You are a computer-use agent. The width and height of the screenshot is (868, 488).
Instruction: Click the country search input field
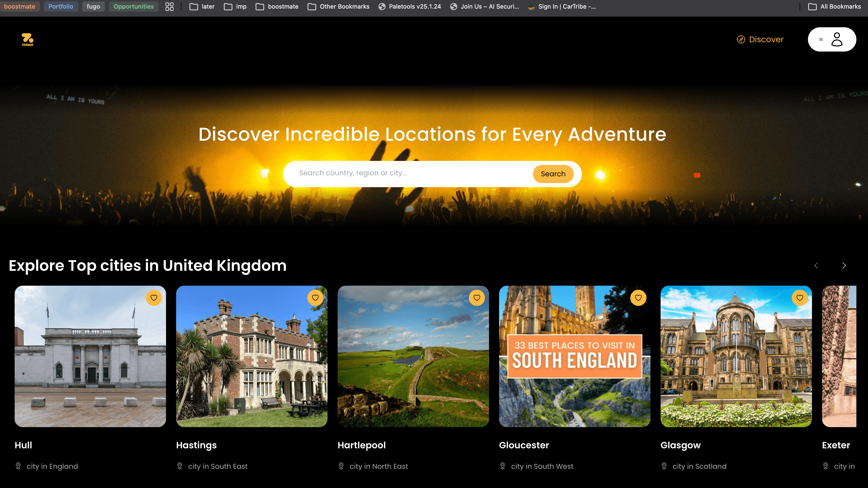(x=404, y=173)
